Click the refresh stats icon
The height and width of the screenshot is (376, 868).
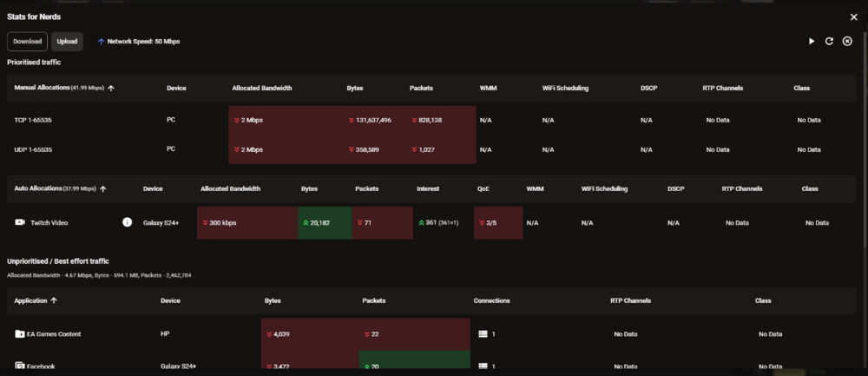tap(829, 41)
